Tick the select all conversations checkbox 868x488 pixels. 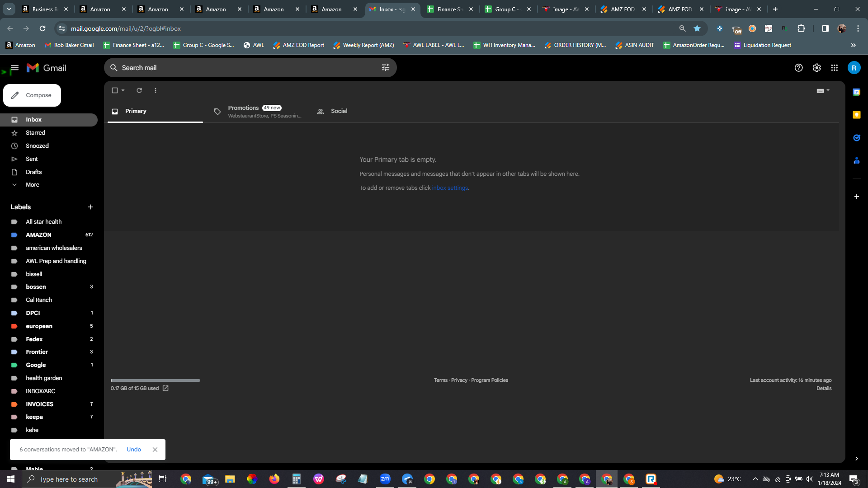click(x=115, y=90)
